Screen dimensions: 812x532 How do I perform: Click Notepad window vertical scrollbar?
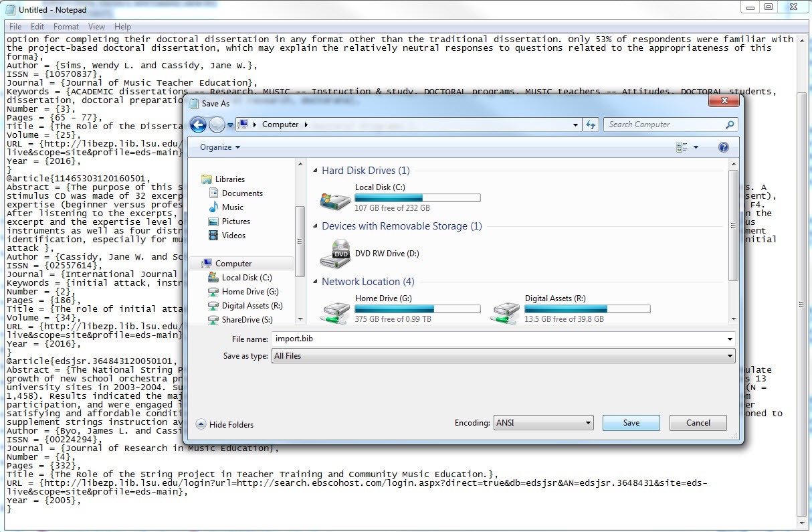click(802, 304)
